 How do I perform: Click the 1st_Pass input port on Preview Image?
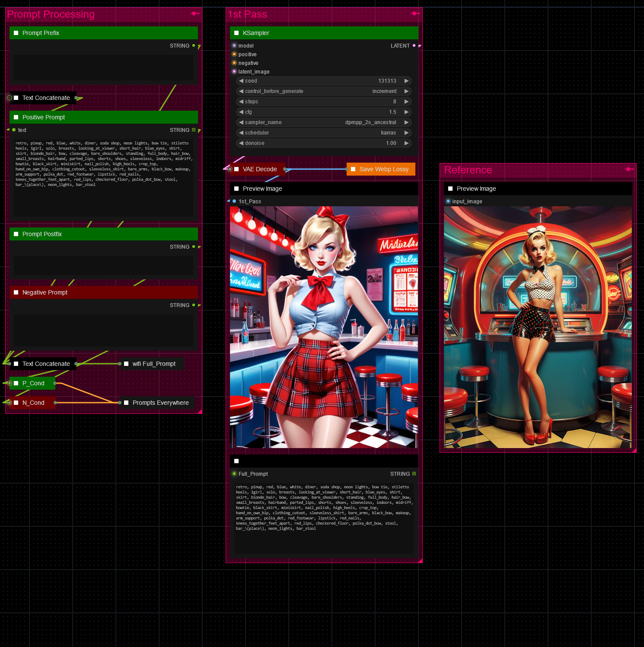point(234,201)
